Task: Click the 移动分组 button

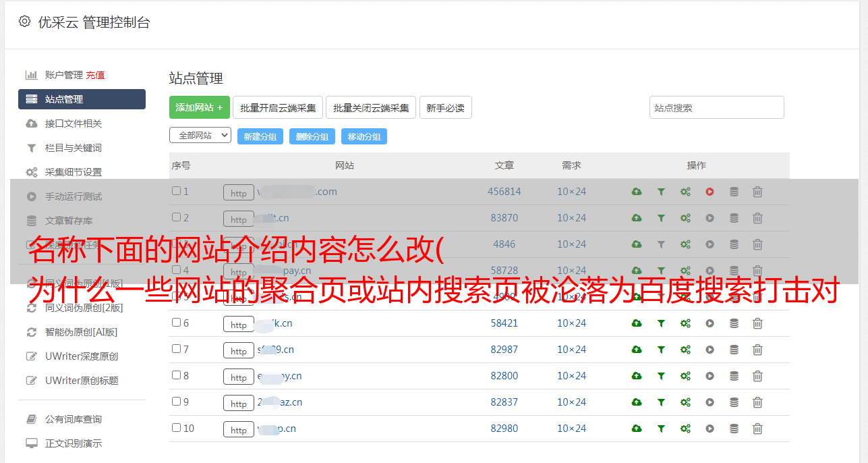Action: [x=364, y=136]
